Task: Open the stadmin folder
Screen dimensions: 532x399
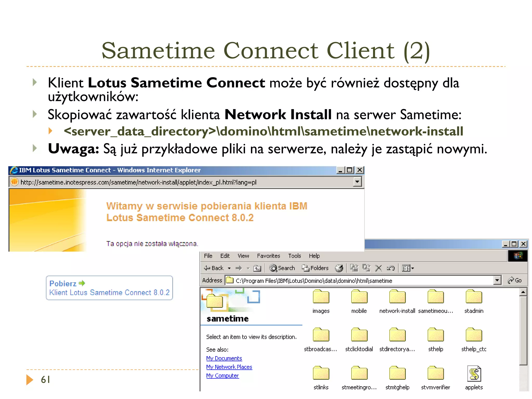Action: click(474, 301)
